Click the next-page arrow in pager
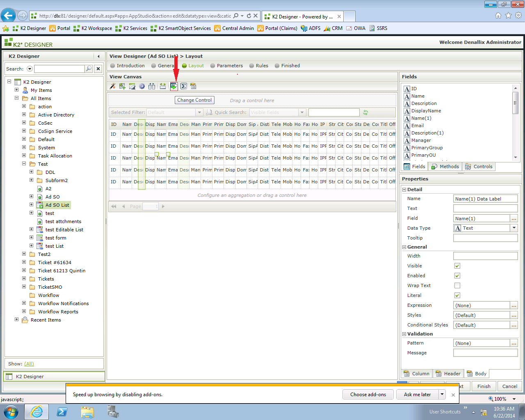Screen dimensions: 525x420 (x=163, y=206)
